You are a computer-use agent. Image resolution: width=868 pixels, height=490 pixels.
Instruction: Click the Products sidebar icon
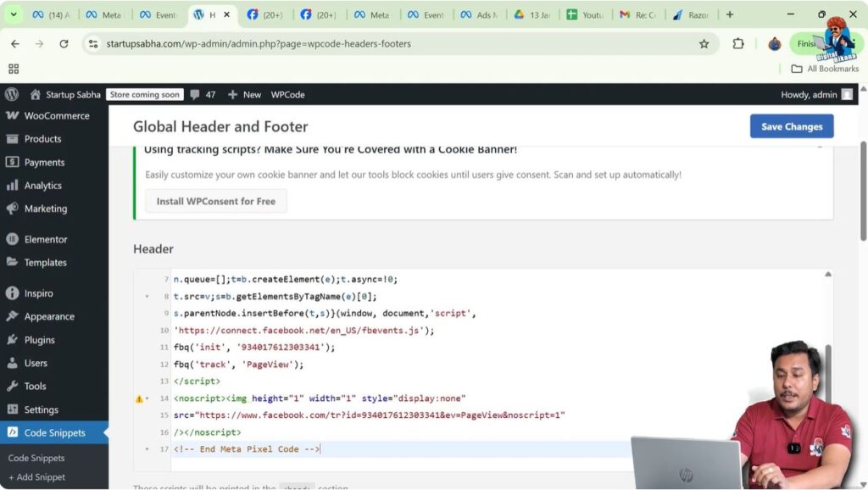(x=12, y=139)
